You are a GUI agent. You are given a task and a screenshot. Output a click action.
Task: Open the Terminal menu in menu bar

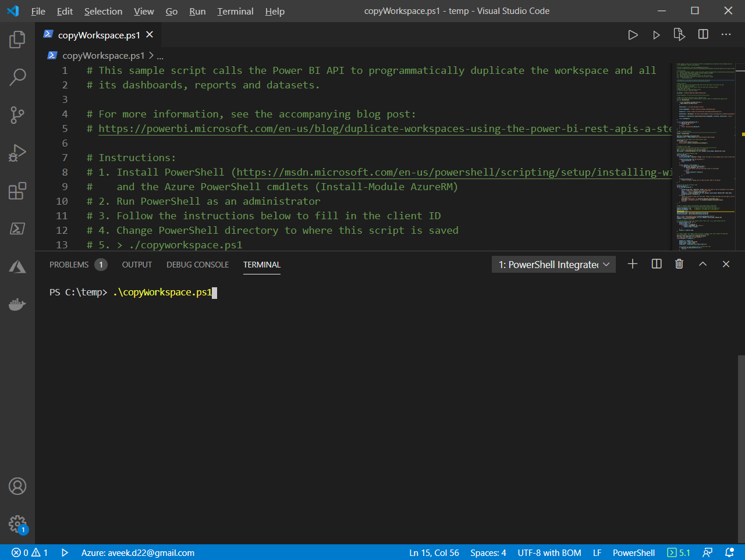235,11
